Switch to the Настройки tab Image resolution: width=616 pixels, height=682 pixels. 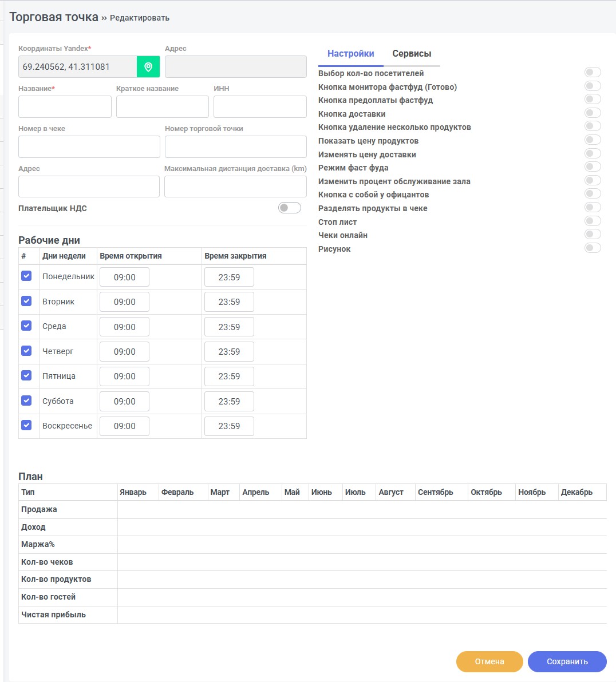[x=350, y=54]
